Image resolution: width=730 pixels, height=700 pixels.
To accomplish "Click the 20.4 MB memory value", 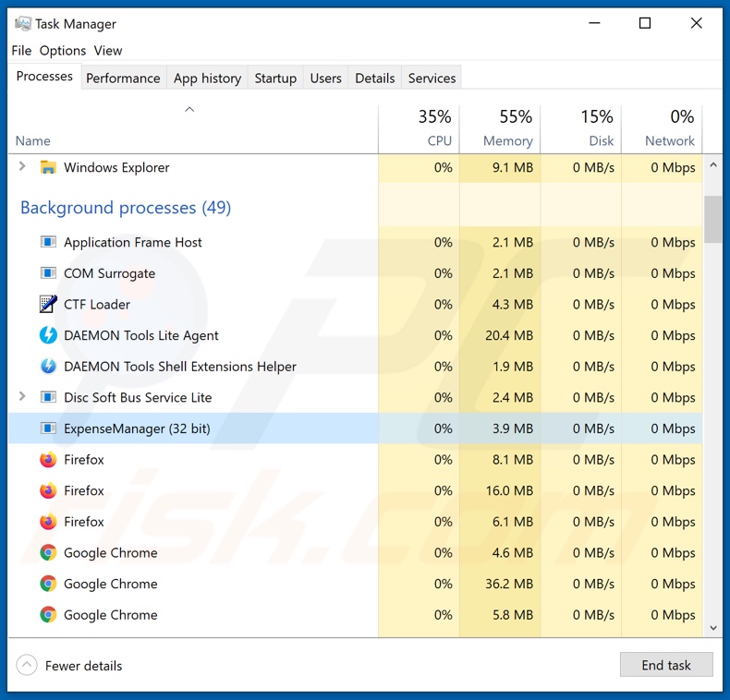I will pos(509,335).
